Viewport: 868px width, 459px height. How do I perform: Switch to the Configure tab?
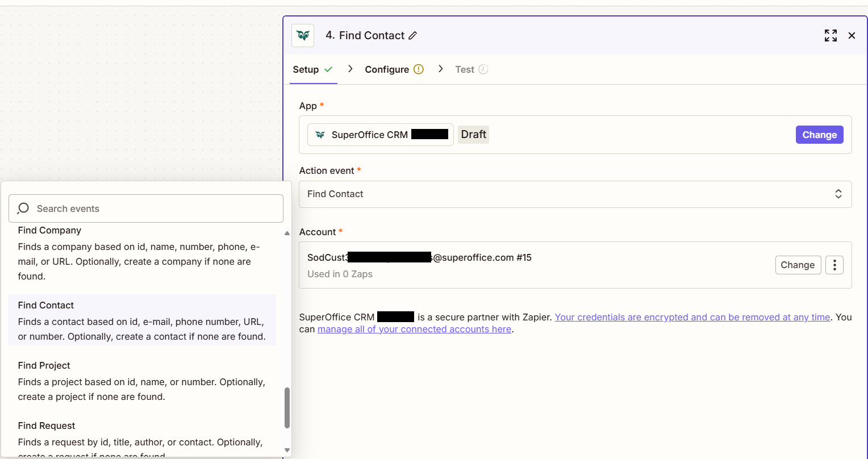(387, 69)
